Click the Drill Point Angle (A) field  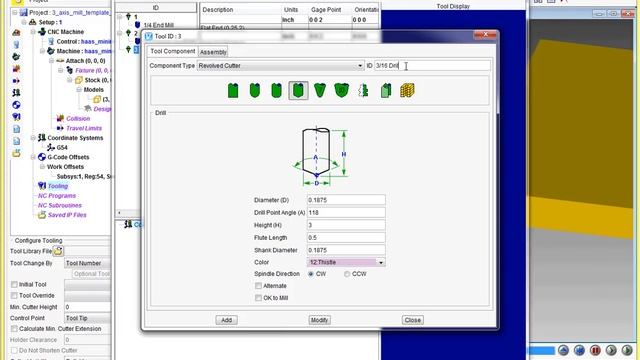[346, 213]
